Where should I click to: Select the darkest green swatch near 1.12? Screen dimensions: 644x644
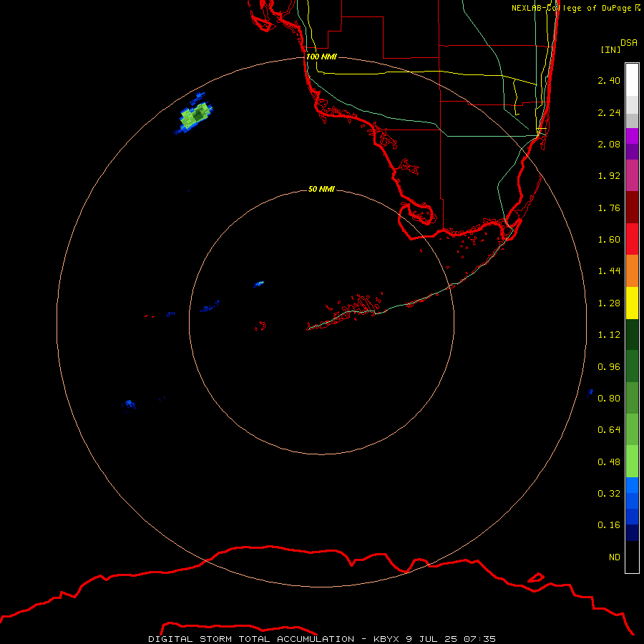pyautogui.click(x=632, y=335)
